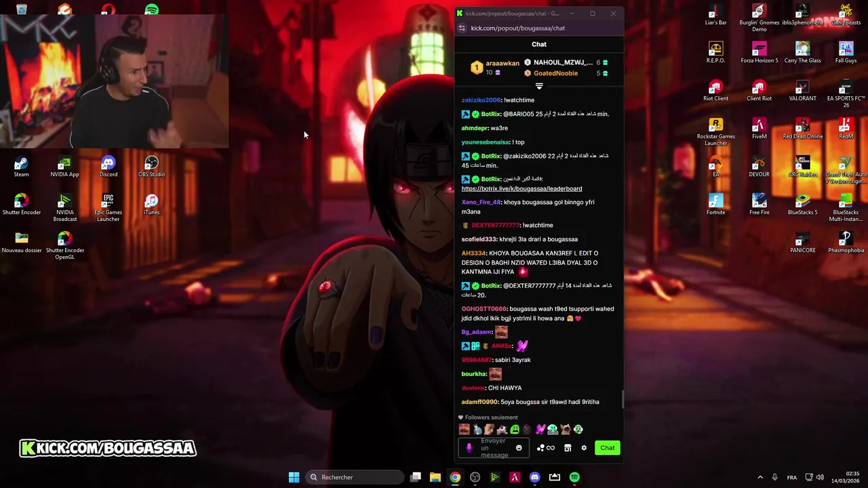
Task: Click username Xeno_Fire_48 in chat
Action: click(481, 202)
